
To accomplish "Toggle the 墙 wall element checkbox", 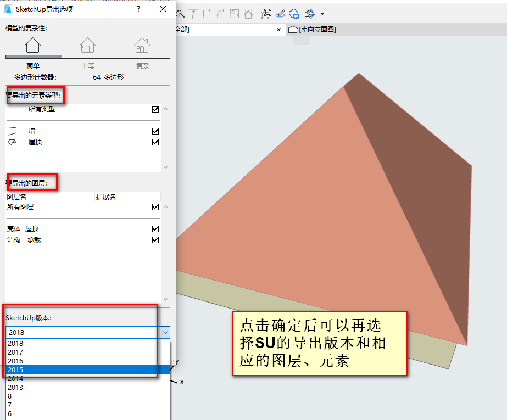I will 155,131.
